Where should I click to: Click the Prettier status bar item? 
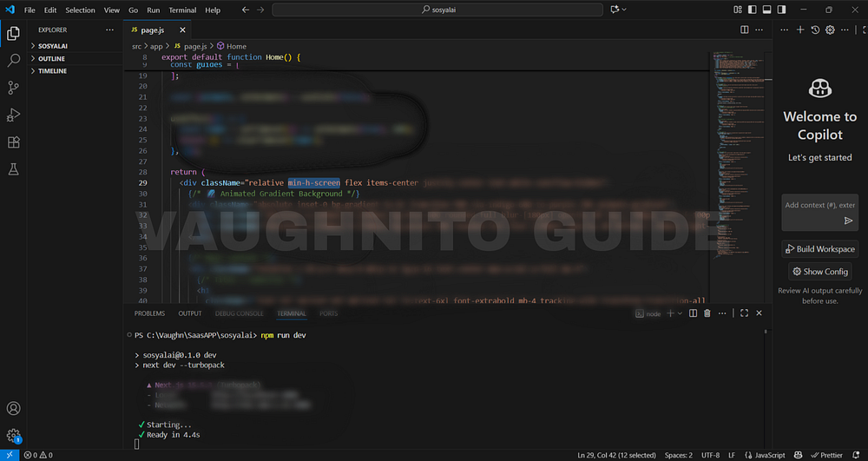pos(826,455)
